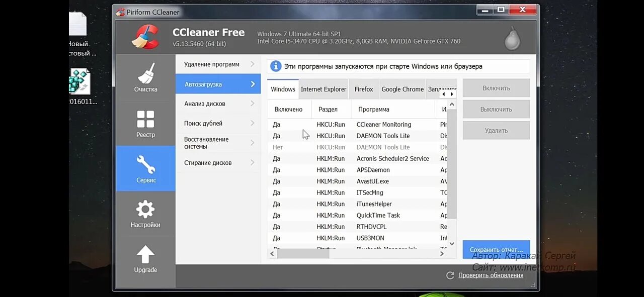
Task: Select the RTHDVCPL row
Action: point(357,227)
